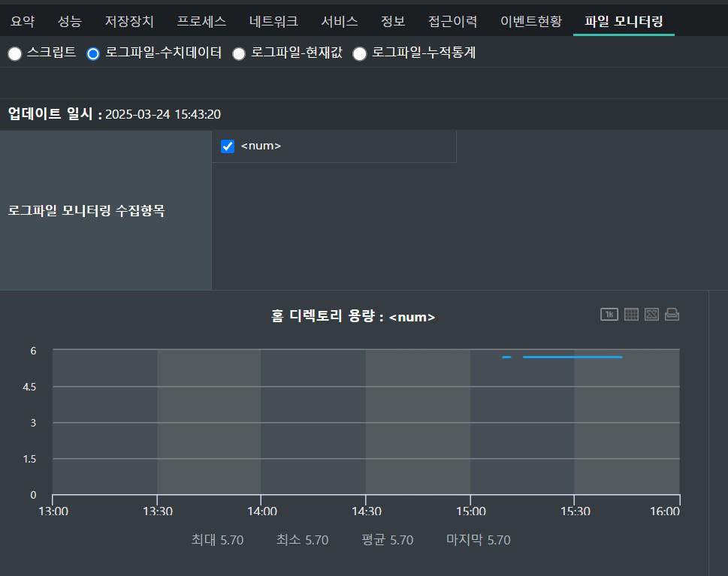Open the 접근이력 tab

point(452,21)
